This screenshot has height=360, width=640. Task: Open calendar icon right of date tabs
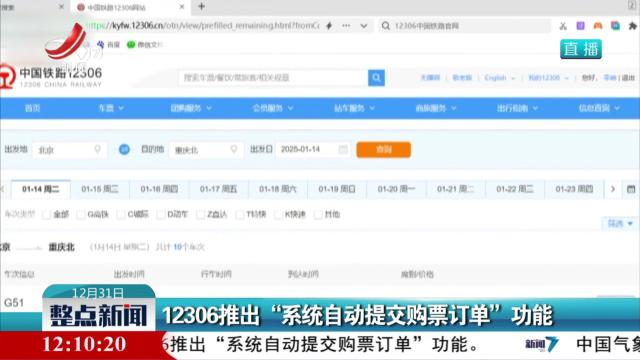pyautogui.click(x=631, y=189)
